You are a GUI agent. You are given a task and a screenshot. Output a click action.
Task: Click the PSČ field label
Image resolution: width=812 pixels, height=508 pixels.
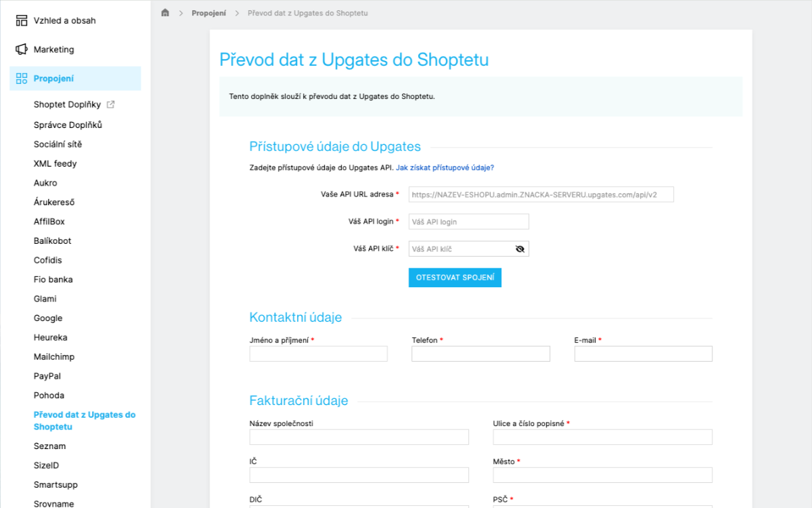coord(501,499)
